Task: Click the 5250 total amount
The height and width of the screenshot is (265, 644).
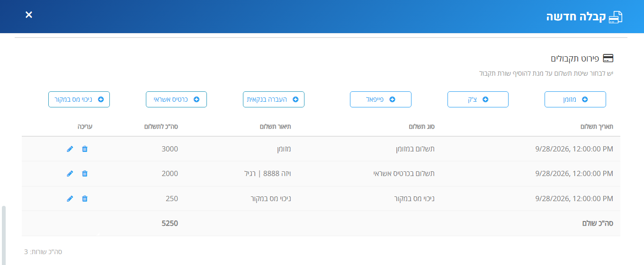Action: (170, 223)
